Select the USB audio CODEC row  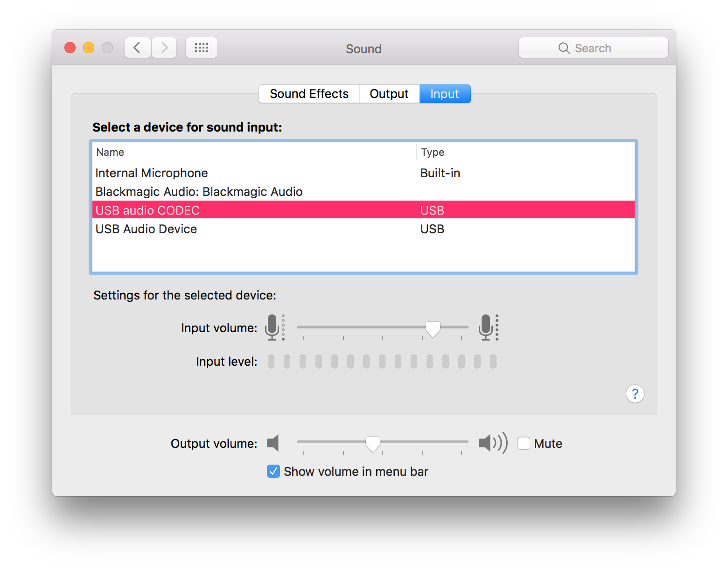point(364,210)
